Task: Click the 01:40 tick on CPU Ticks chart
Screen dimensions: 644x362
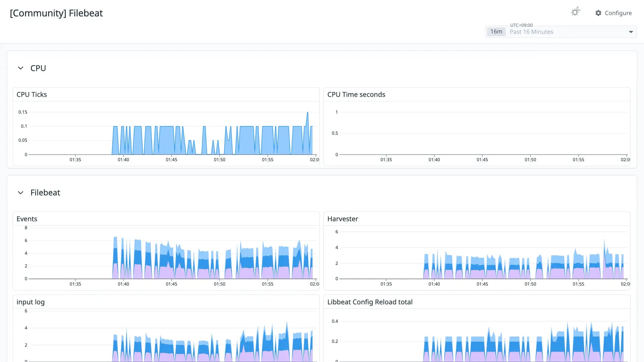Action: [x=123, y=160]
